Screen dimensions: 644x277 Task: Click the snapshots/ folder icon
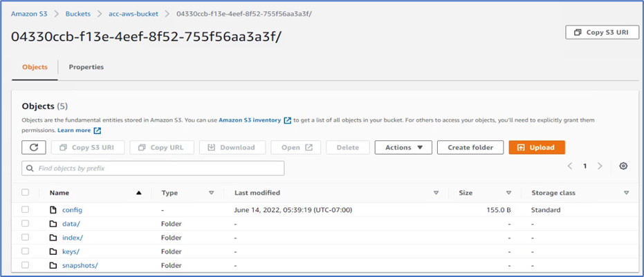coord(53,265)
